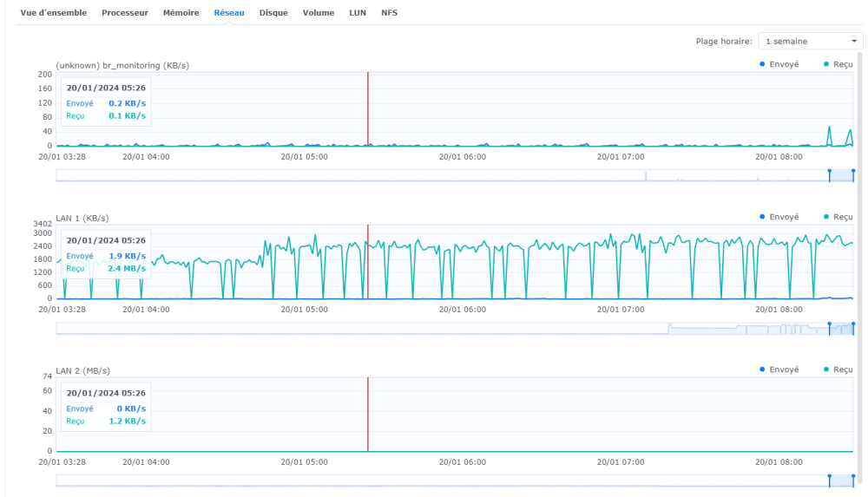Open the Vue d'ensemble tab
The height and width of the screenshot is (497, 868).
(x=54, y=13)
